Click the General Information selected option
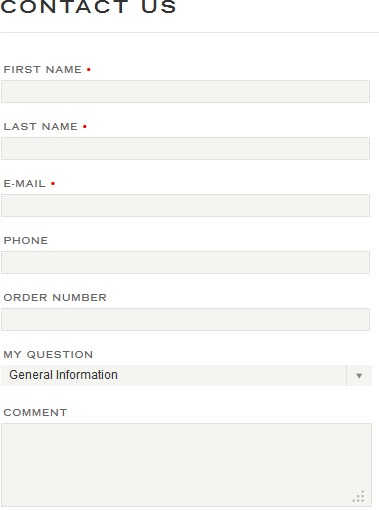The image size is (379, 510). tap(63, 375)
